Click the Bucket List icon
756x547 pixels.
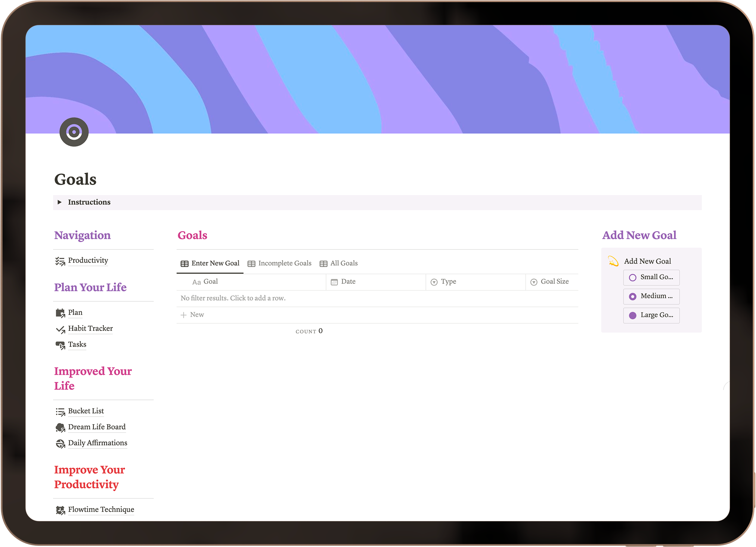click(x=60, y=411)
